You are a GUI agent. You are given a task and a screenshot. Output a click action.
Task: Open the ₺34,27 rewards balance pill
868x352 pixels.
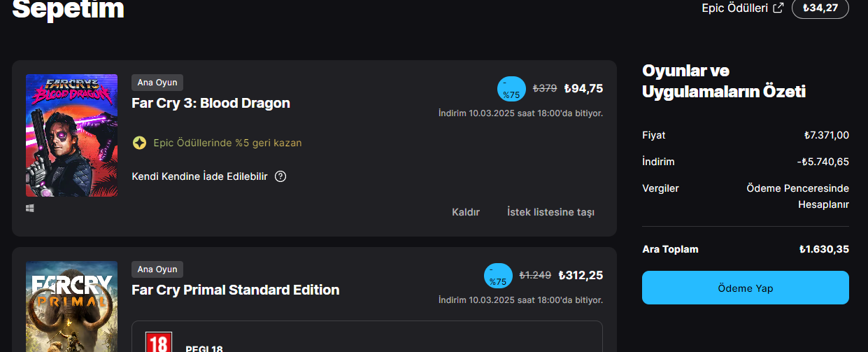coord(820,8)
